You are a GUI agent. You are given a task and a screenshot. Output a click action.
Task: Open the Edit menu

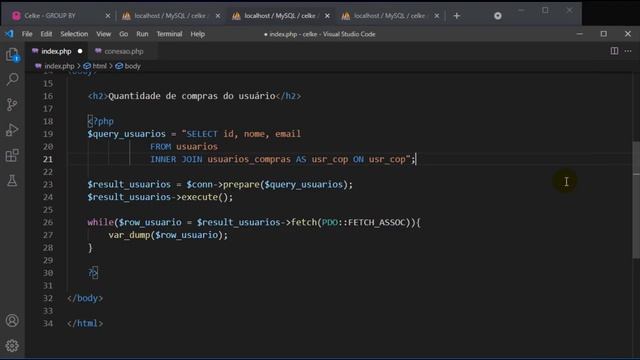tap(46, 34)
